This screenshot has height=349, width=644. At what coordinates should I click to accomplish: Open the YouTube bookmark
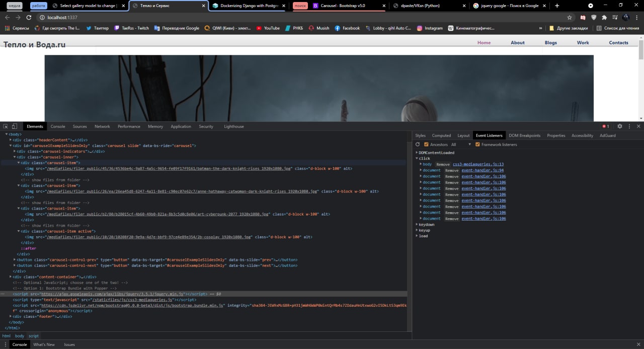pos(268,28)
